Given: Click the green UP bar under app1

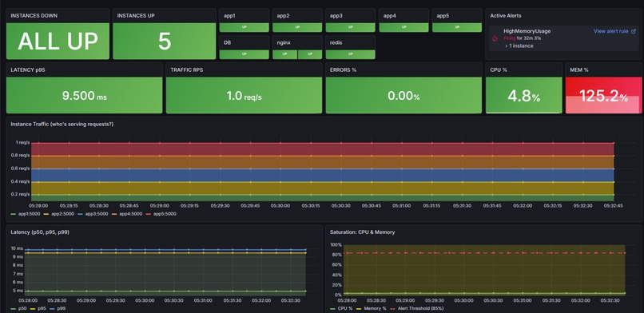Looking at the screenshot, I should pyautogui.click(x=244, y=27).
